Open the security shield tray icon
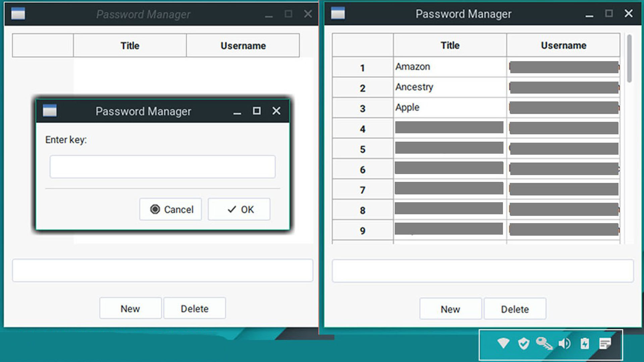Viewport: 644px width, 362px height. (x=524, y=344)
